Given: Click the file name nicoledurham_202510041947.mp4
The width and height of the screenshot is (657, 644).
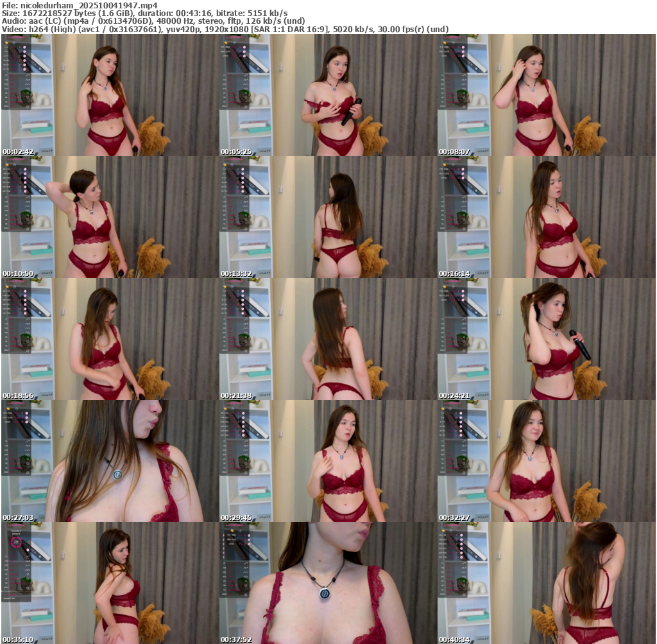Looking at the screenshot, I should [89, 5].
